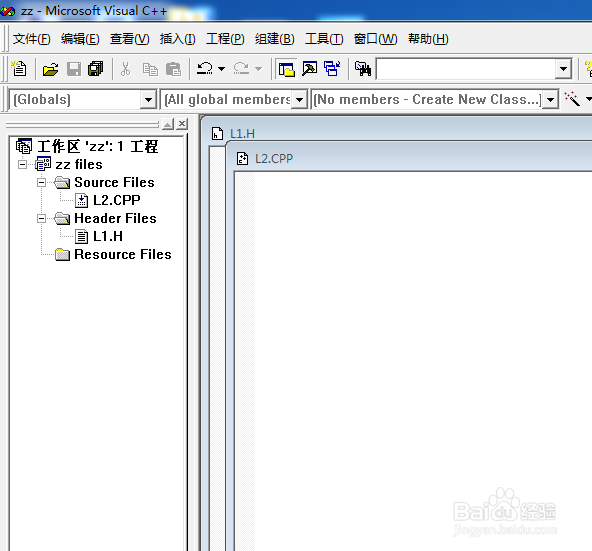Screen dimensions: 592x551
Task: Click the WizardBar wand action icon
Action: (x=572, y=99)
